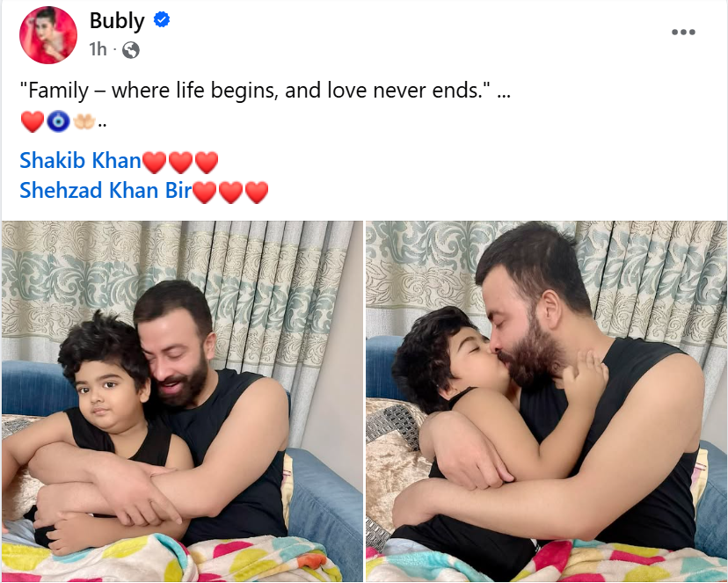This screenshot has height=583, width=728.
Task: Open the tagged Shehzad Khan Bir profile
Action: 106,190
